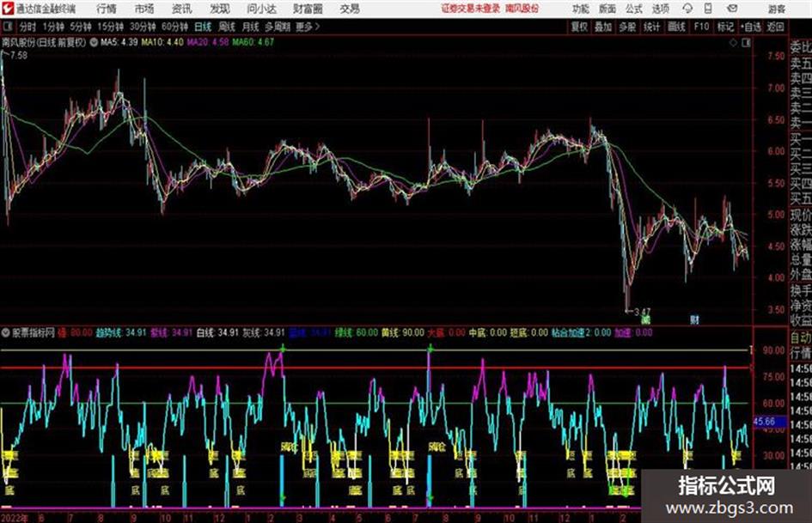Click the diamond icon at chart top right

pos(733,43)
